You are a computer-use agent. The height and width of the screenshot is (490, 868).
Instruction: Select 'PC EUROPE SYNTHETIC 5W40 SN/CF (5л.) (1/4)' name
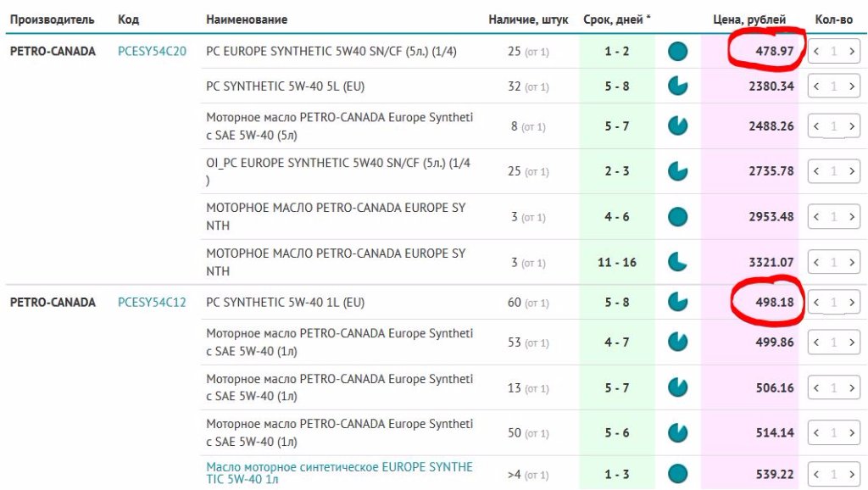[331, 52]
